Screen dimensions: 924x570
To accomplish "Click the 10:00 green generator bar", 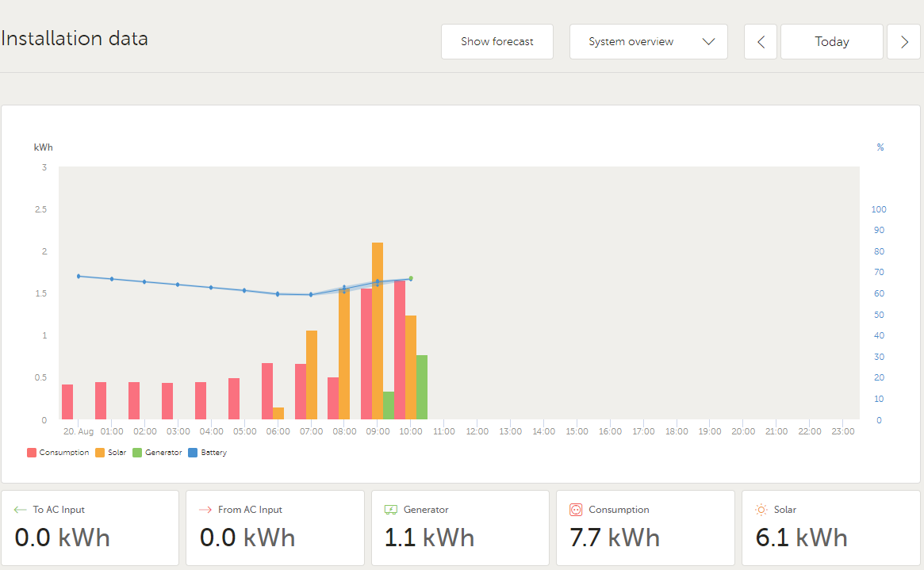I will [x=422, y=387].
